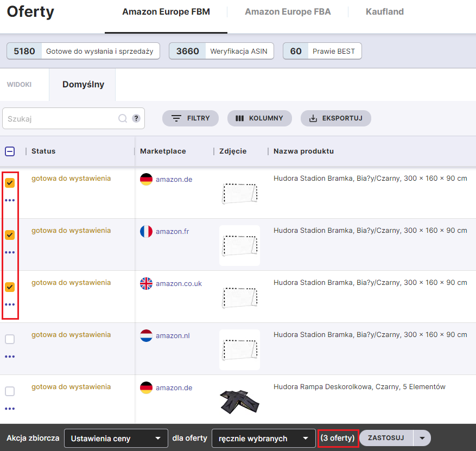Image resolution: width=476 pixels, height=451 pixels.
Task: Click gotowa do wystawienia status in amazon.nl row
Action: (71, 335)
